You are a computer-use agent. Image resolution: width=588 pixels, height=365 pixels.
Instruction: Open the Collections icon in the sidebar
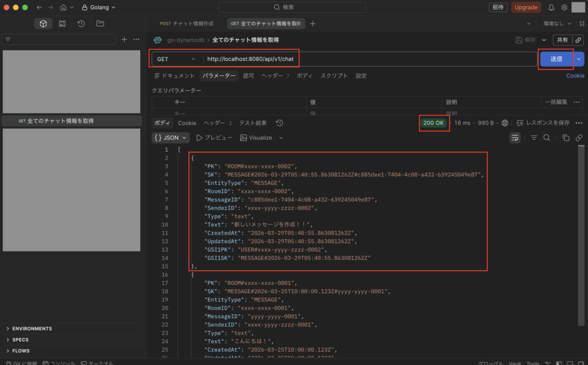[43, 24]
